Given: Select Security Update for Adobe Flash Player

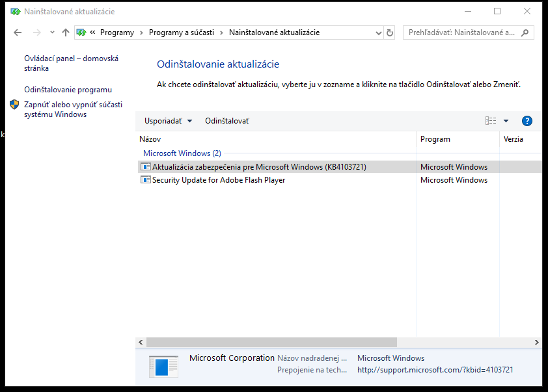Looking at the screenshot, I should coord(340,180).
